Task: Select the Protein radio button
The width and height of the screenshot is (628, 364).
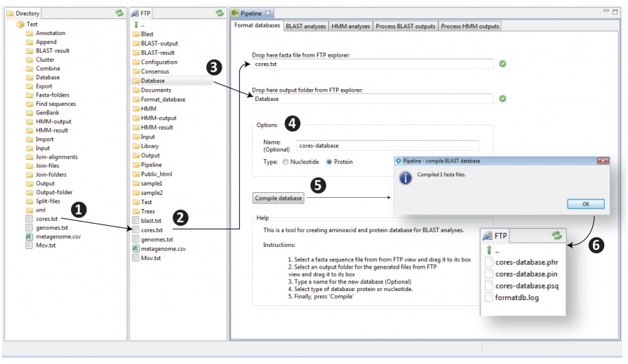Action: 329,161
